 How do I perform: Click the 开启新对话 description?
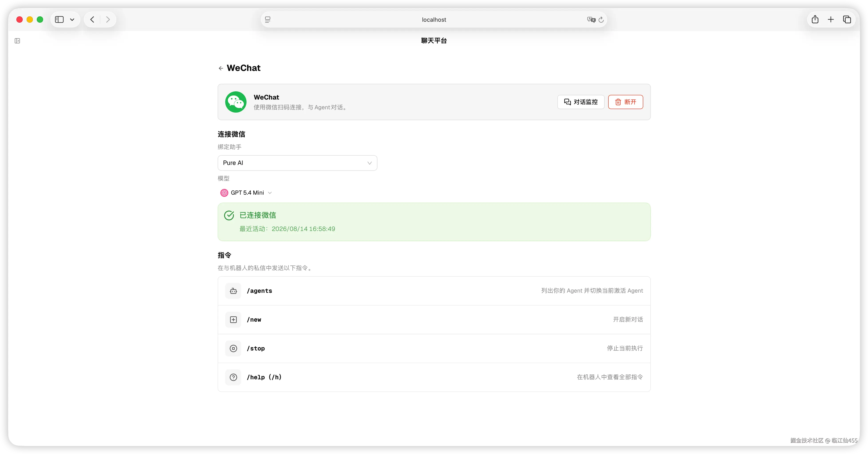tap(628, 319)
